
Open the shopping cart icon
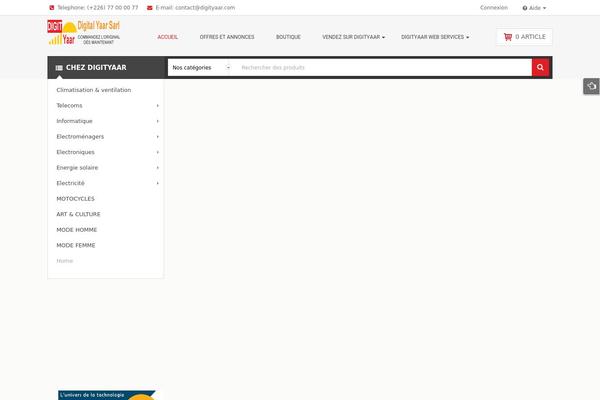[x=508, y=37]
